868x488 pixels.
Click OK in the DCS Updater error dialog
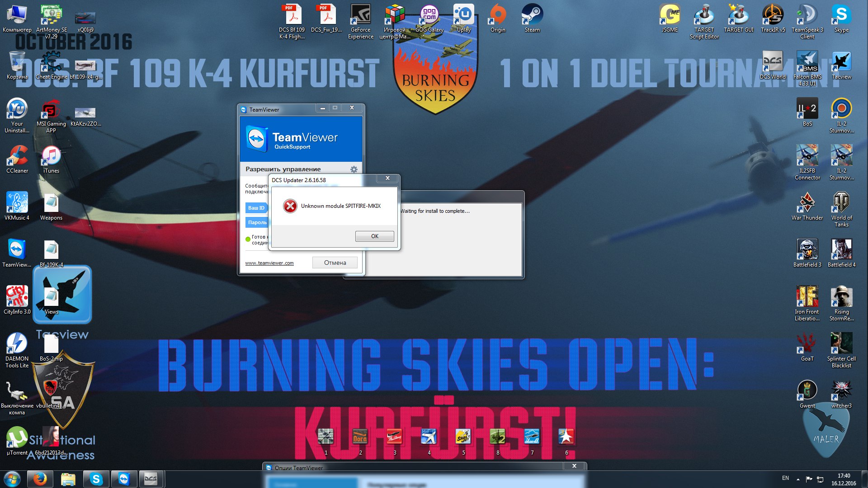(x=374, y=236)
